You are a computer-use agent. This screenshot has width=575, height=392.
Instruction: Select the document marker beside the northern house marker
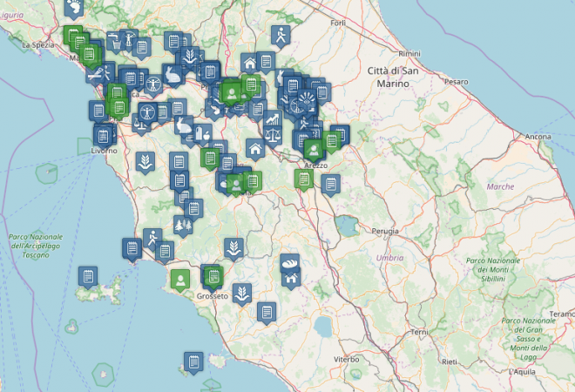point(267,63)
